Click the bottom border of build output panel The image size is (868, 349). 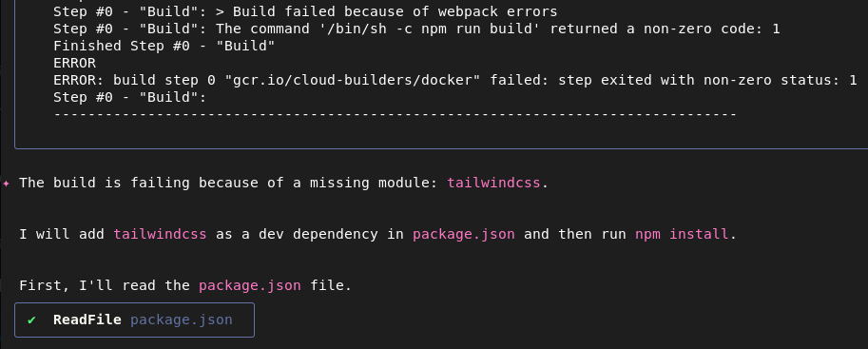click(441, 148)
